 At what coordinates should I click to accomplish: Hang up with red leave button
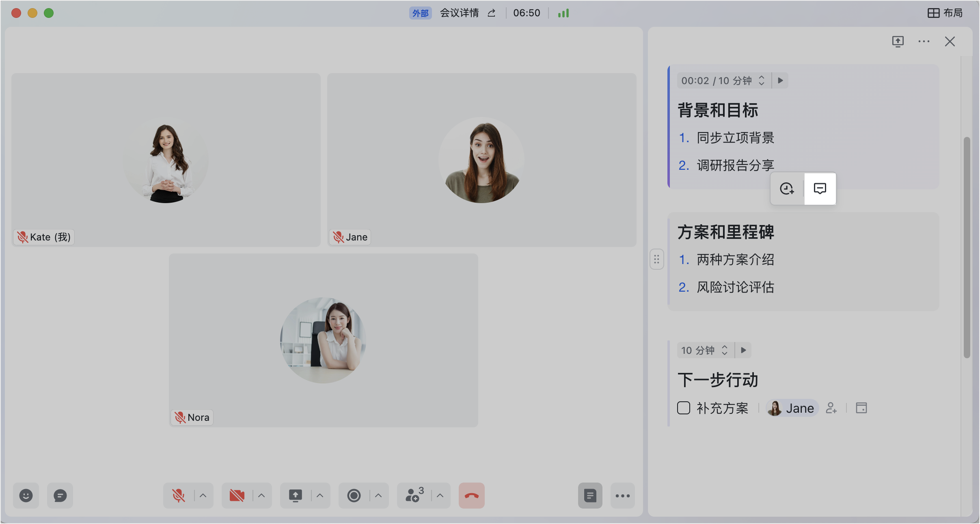tap(472, 496)
